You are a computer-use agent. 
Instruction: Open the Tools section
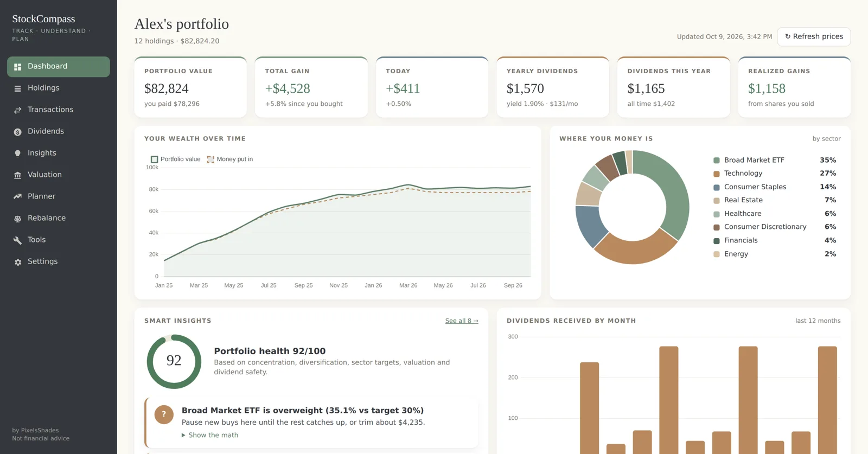59,240
